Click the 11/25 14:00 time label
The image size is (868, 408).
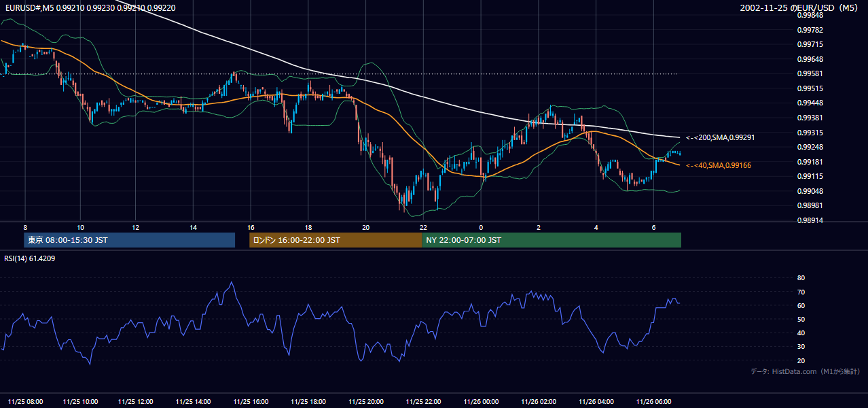point(194,401)
